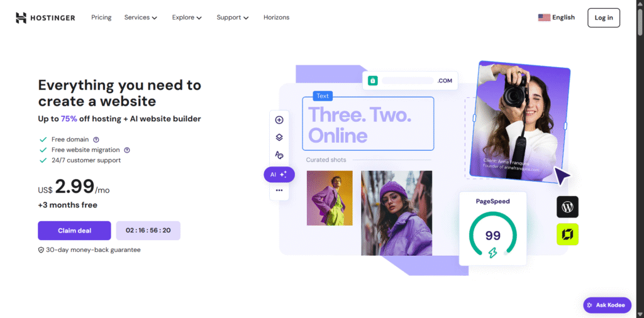Click the plus add-element icon in builder toolbar
The height and width of the screenshot is (318, 644).
point(279,120)
